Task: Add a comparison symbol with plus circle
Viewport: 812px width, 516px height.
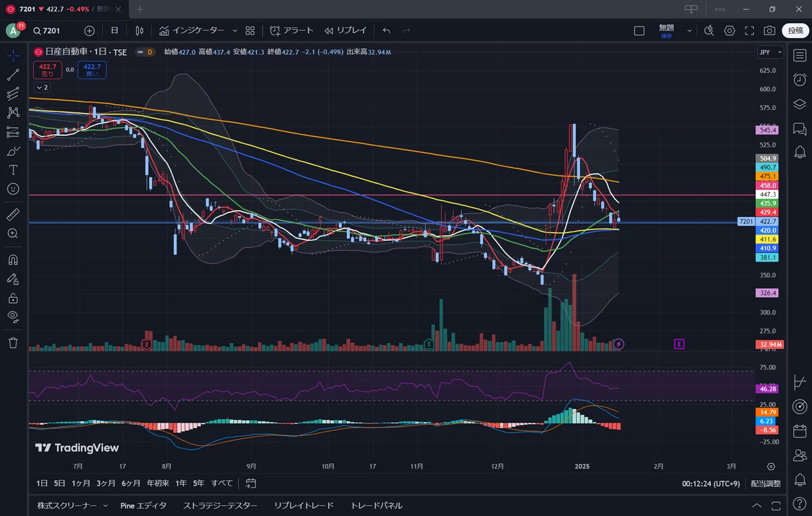Action: (89, 30)
